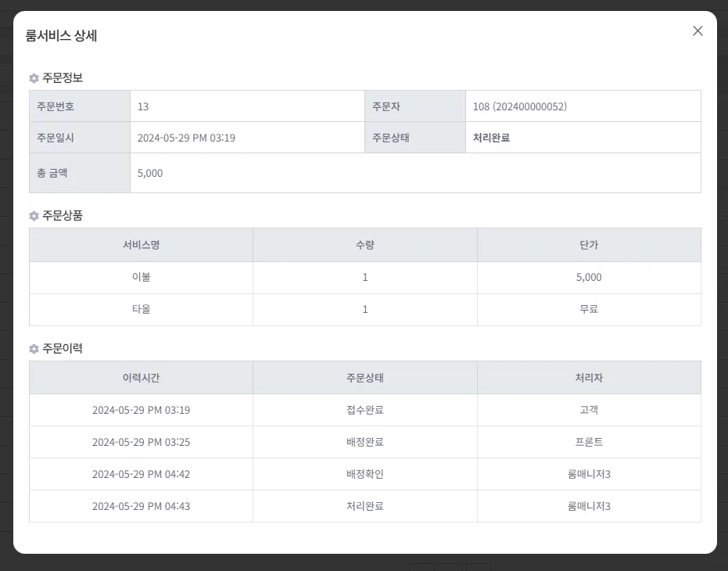Click the 수량 column header
Image resolution: width=728 pixels, height=571 pixels.
(364, 245)
